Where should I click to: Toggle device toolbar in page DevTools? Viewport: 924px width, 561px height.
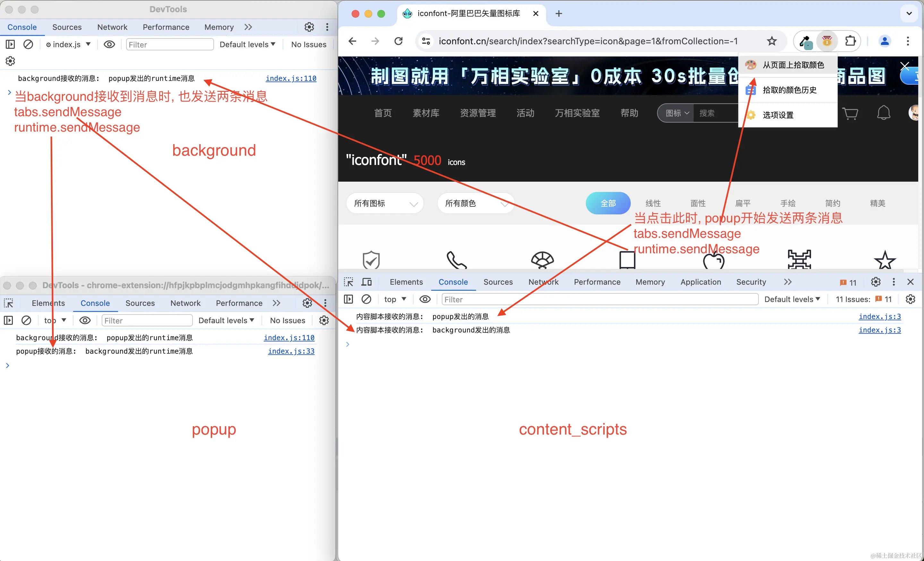366,282
